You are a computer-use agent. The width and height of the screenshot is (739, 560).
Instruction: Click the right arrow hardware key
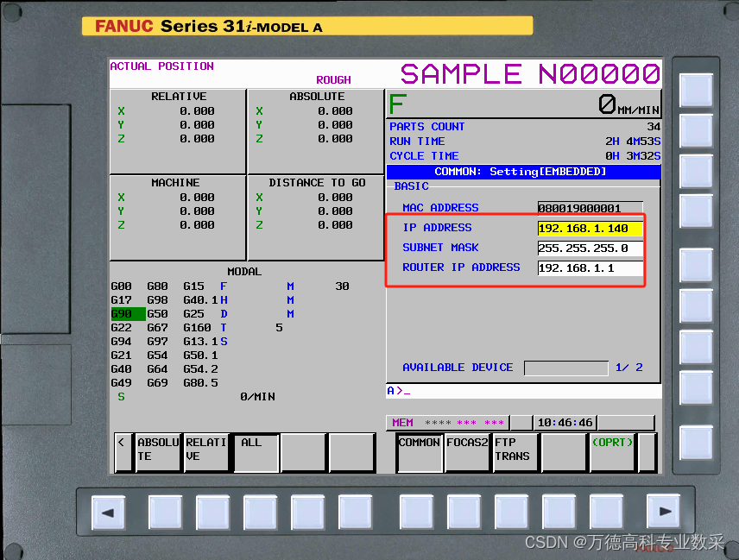coord(664,511)
